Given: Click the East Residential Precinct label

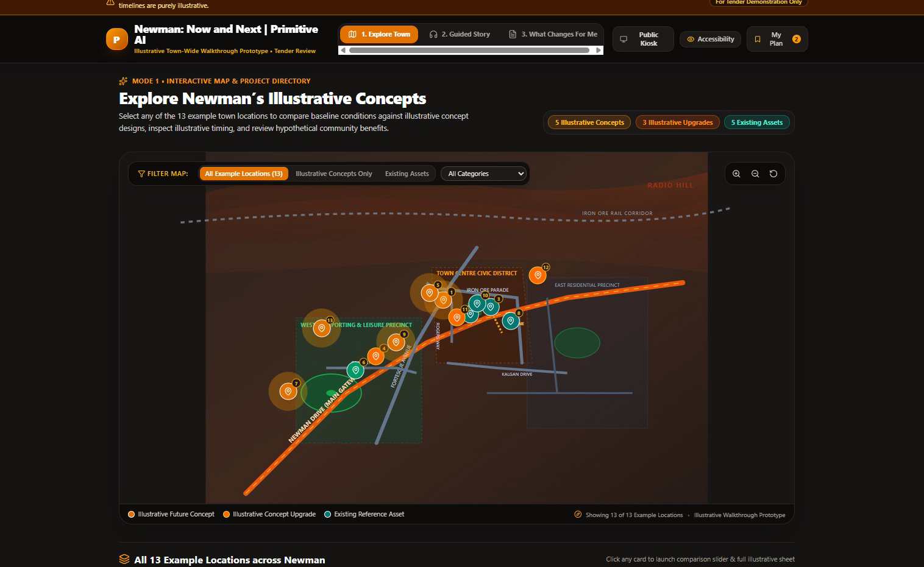Looking at the screenshot, I should tap(587, 285).
